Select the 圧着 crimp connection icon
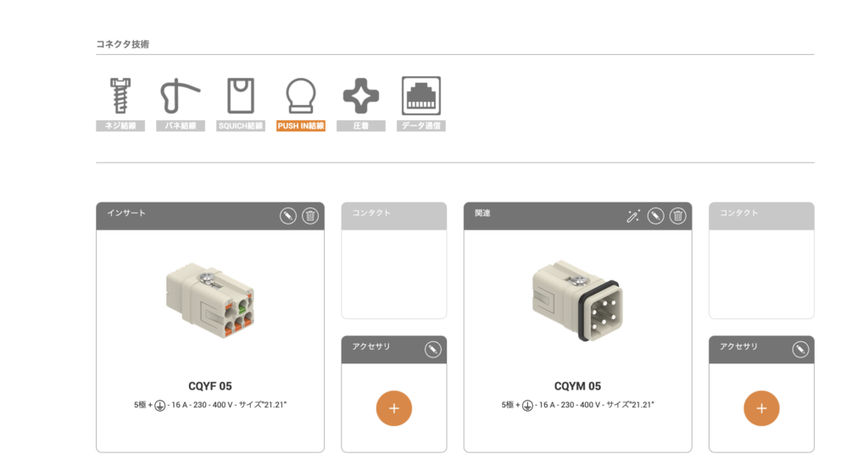 (361, 104)
